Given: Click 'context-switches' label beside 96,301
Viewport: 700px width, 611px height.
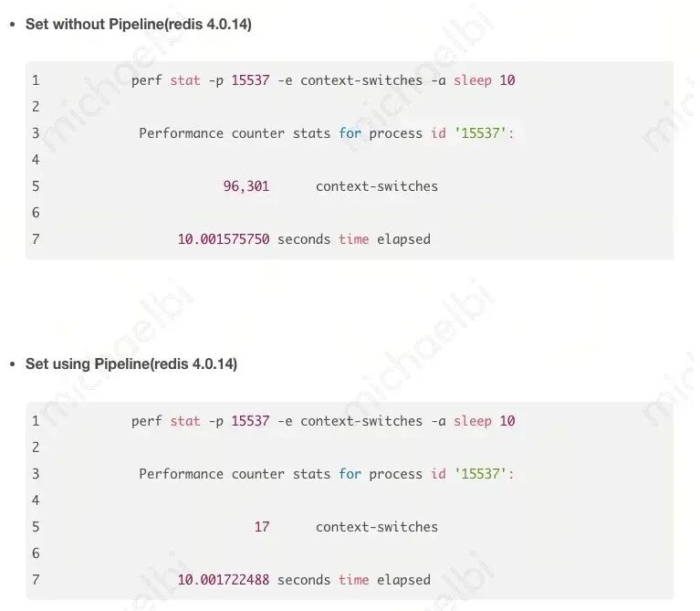Looking at the screenshot, I should coord(377,186).
